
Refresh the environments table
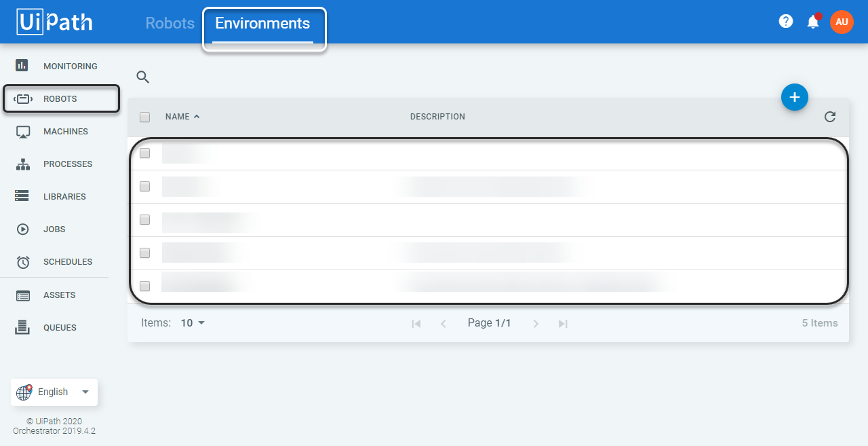(x=830, y=117)
